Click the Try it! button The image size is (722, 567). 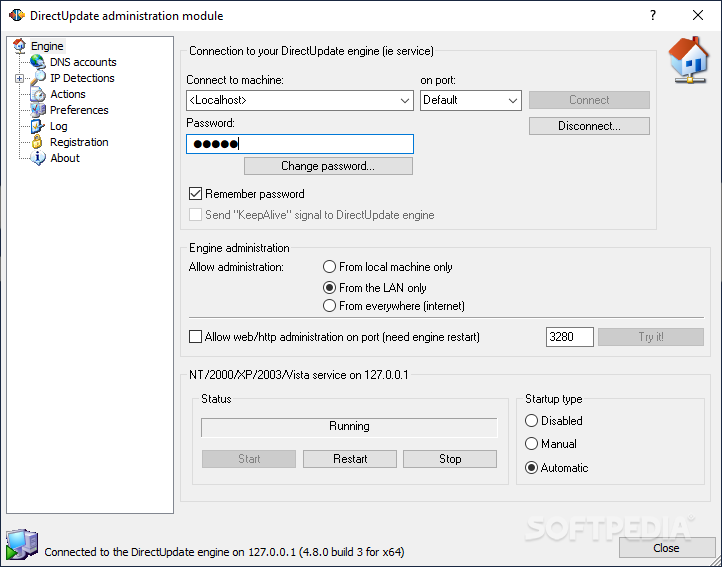pyautogui.click(x=651, y=337)
